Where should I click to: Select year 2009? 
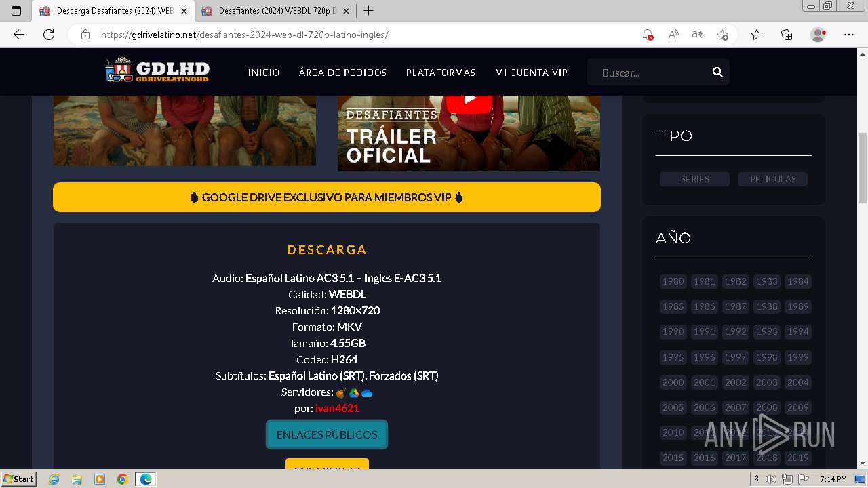(x=797, y=407)
